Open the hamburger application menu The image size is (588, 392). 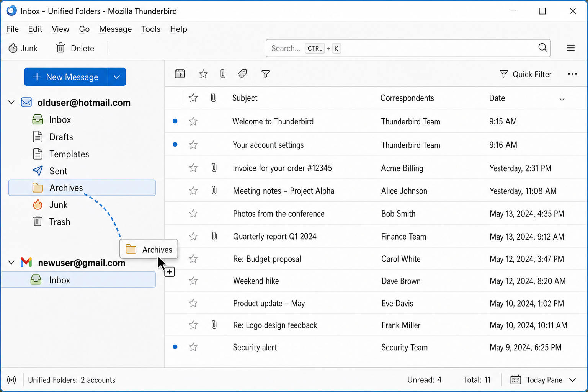tap(570, 48)
